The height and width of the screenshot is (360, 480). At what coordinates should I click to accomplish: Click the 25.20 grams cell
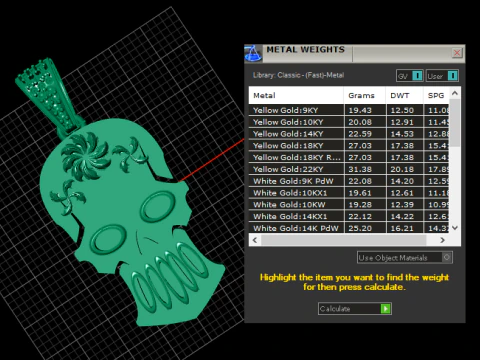point(365,228)
